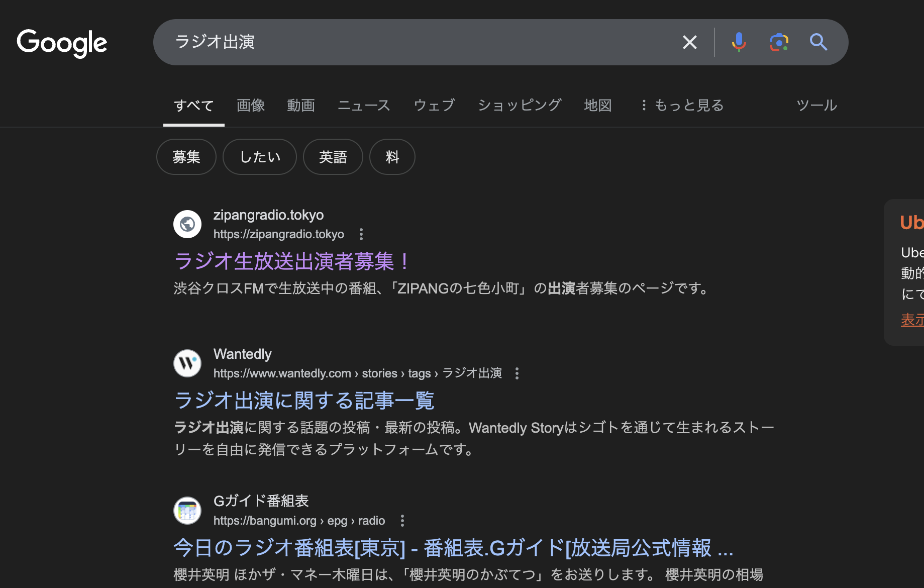924x588 pixels.
Task: Open the ラジオ出演に関する記事一覧 result link
Action: (x=304, y=401)
